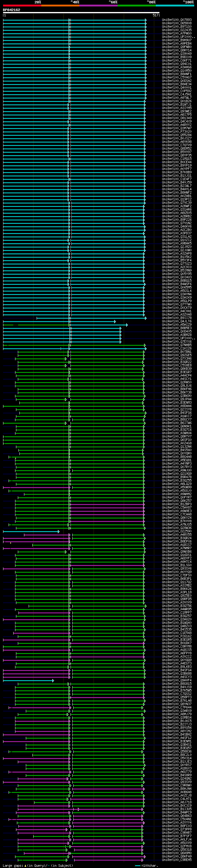Open hit UniRef100_Q07893

pos(177,20)
